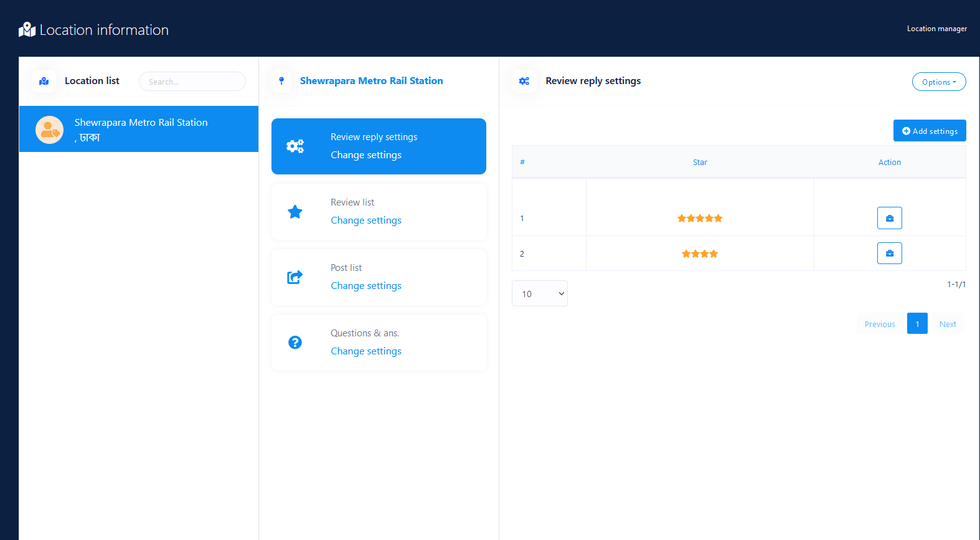This screenshot has width=980, height=540.
Task: Click the Location list map icon
Action: click(44, 81)
